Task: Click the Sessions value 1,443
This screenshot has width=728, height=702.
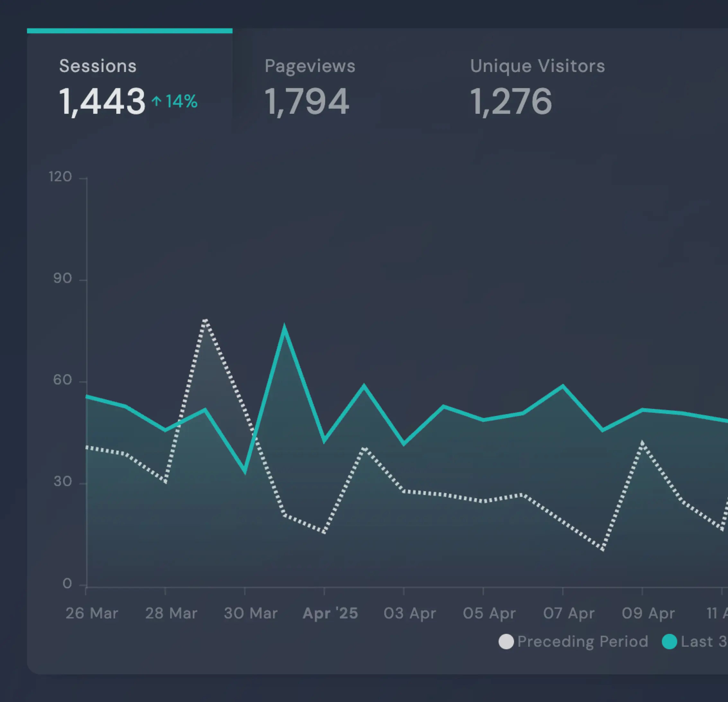Action: coord(102,101)
